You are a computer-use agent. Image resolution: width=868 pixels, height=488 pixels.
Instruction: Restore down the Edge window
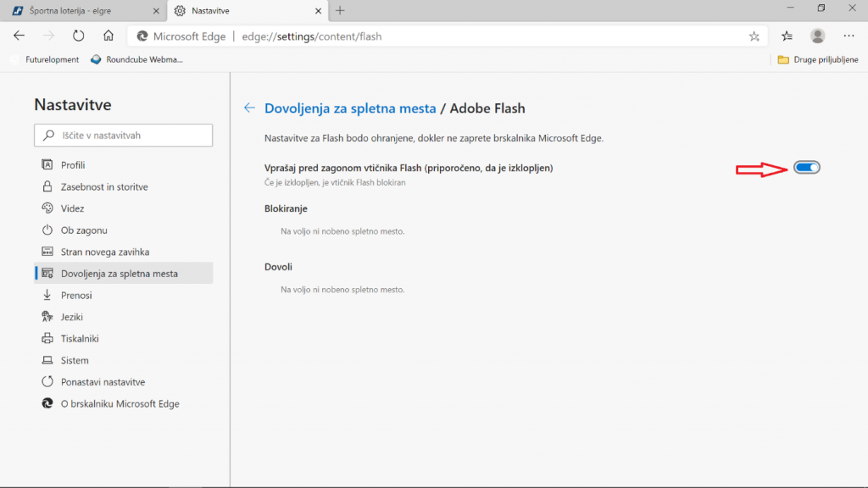coord(821,8)
